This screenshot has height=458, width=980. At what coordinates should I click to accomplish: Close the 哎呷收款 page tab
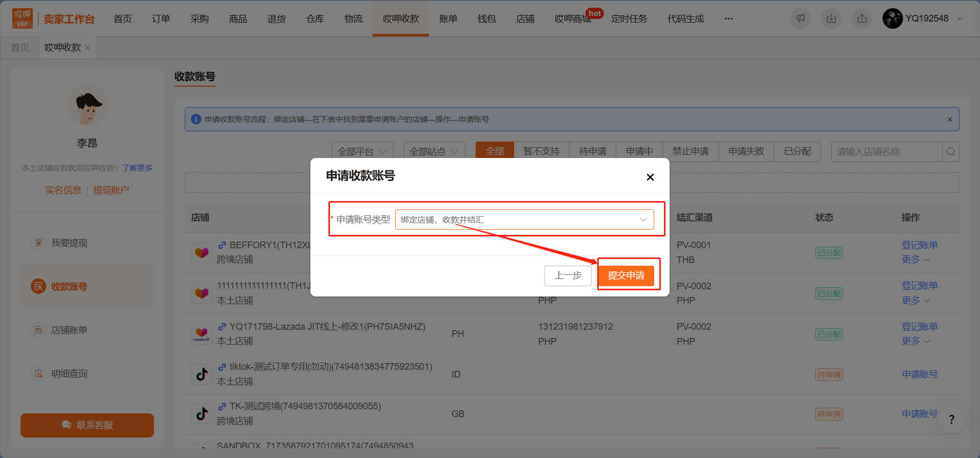pyautogui.click(x=88, y=48)
